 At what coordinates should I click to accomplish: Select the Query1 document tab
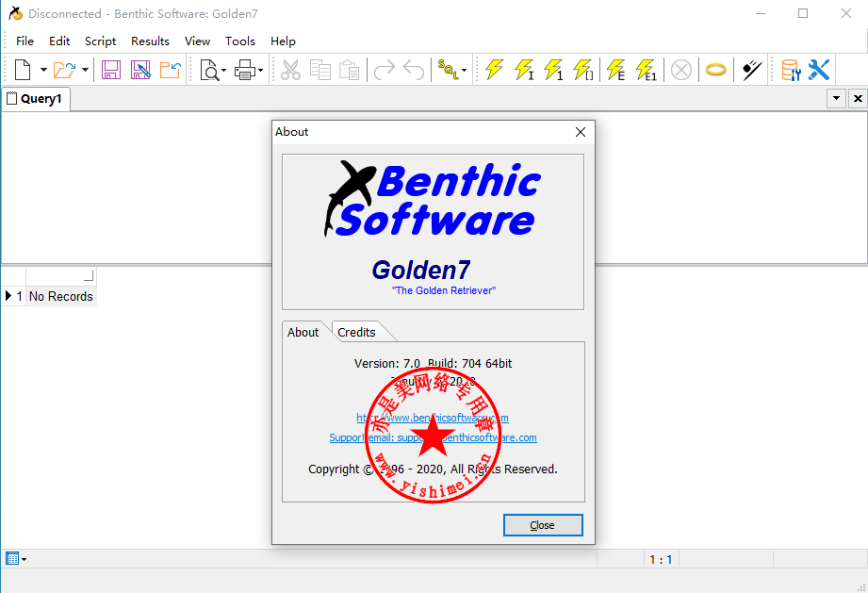coord(36,99)
